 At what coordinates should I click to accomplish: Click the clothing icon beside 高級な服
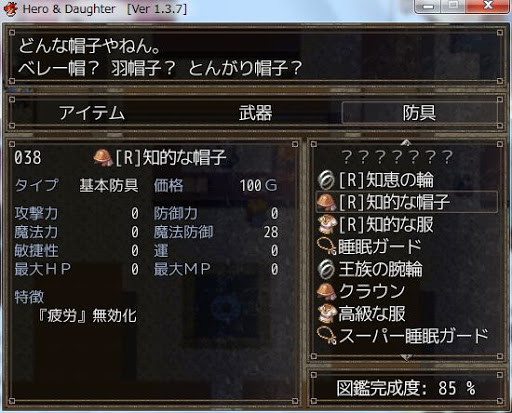326,314
